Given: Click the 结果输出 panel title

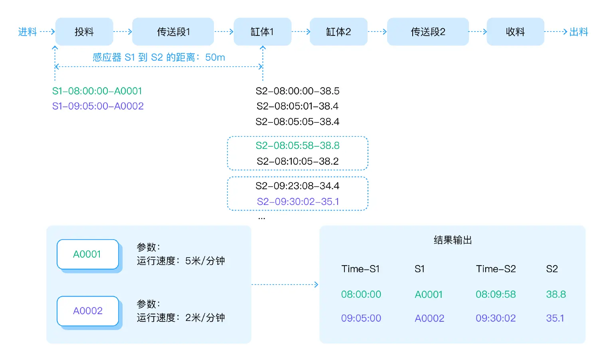Looking at the screenshot, I should 453,240.
